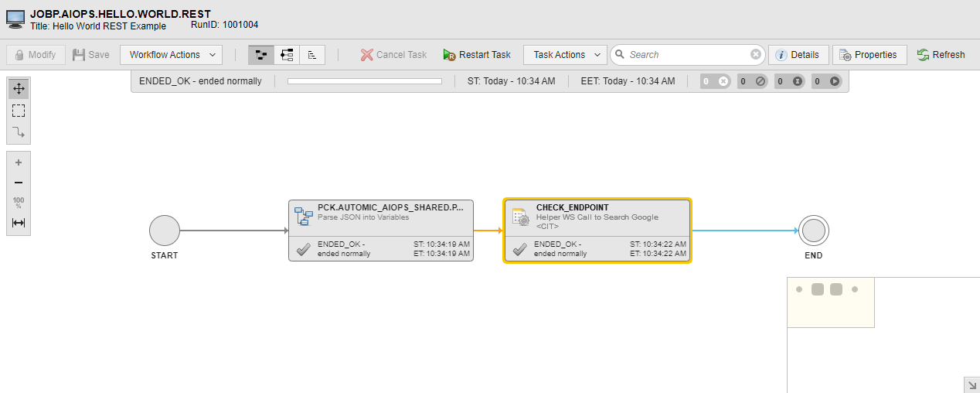The width and height of the screenshot is (980, 393).
Task: Open the Workflow Actions dropdown
Action: 171,55
